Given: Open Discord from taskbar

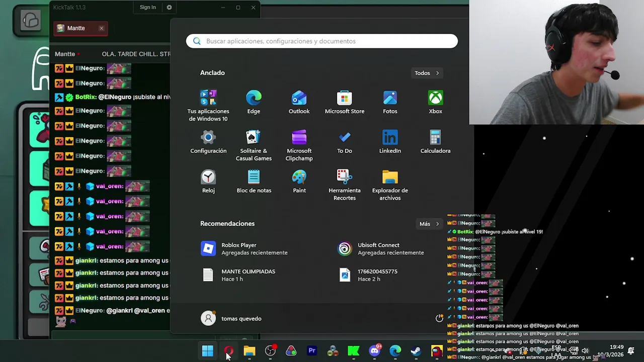Looking at the screenshot, I should coord(374,351).
